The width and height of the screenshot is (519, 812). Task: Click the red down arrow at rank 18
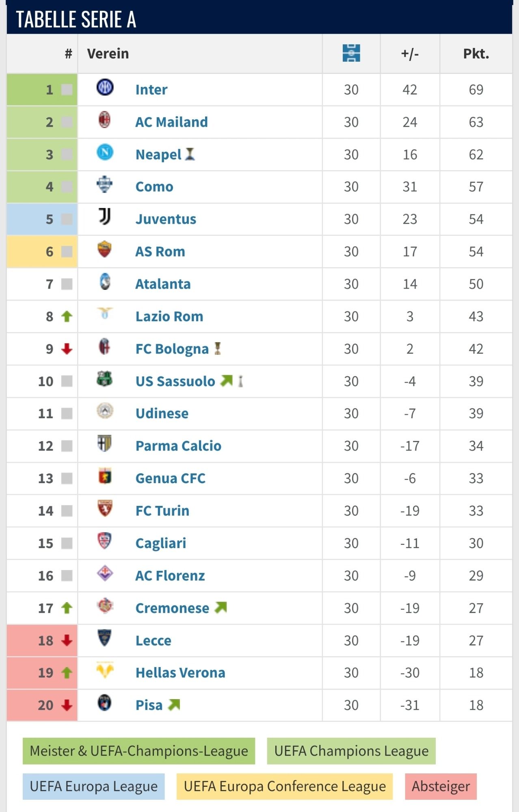[67, 640]
